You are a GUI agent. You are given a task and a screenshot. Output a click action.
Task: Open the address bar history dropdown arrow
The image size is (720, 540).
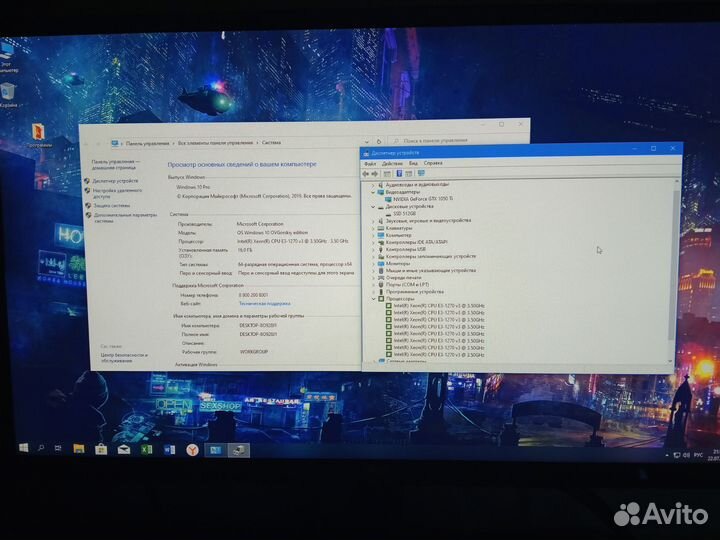point(366,142)
